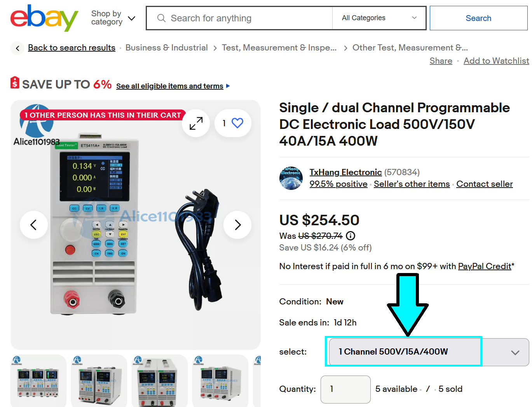The width and height of the screenshot is (532, 407).
Task: Open Business & Industrial breadcrumb
Action: [167, 48]
